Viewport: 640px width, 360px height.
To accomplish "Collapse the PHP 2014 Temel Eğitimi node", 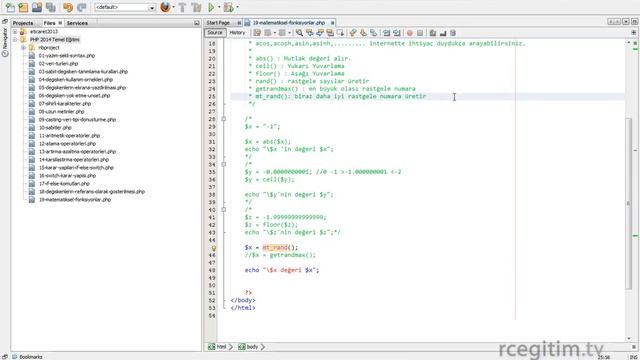I will (x=15, y=40).
